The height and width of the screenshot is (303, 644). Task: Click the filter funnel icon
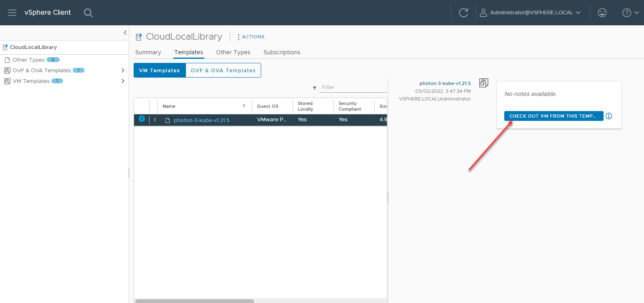(x=315, y=88)
